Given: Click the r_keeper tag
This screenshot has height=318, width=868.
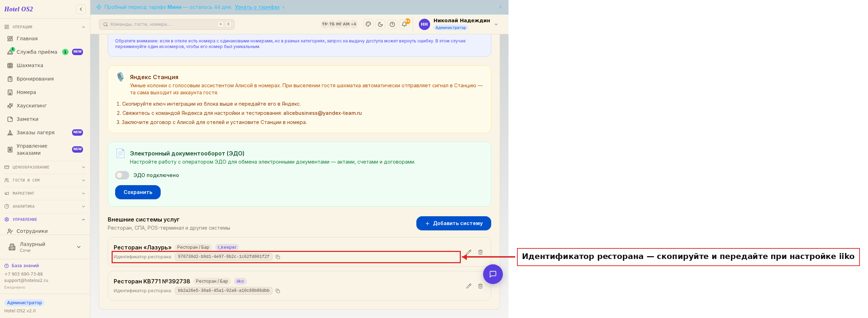Looking at the screenshot, I should (x=227, y=247).
